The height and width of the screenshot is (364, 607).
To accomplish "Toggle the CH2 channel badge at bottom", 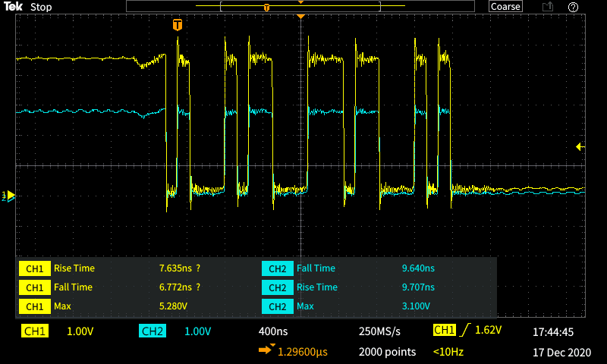I will click(x=153, y=331).
